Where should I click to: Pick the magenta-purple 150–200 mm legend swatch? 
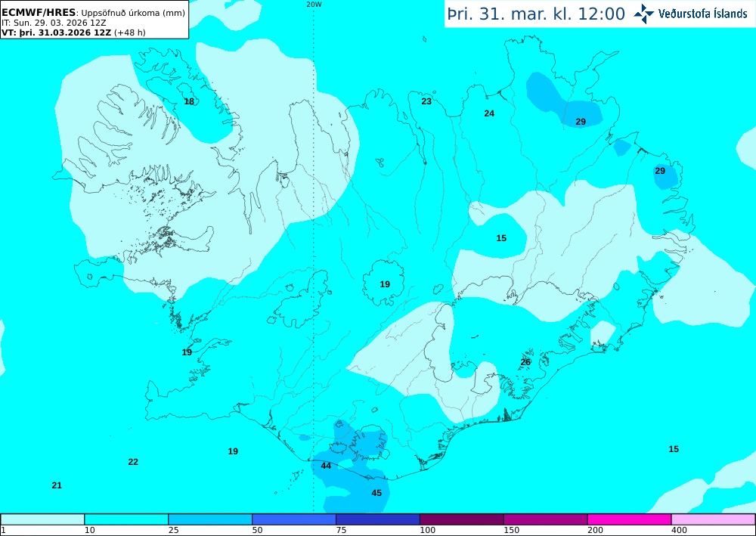tap(546, 519)
